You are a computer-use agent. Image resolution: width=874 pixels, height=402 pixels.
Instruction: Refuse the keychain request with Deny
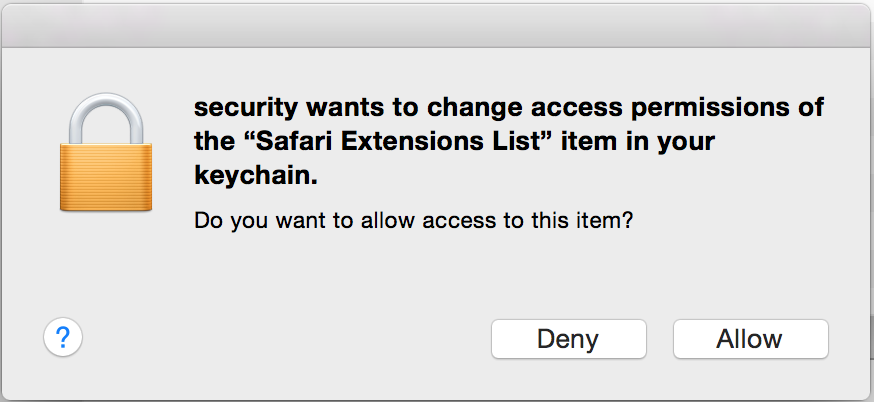(569, 338)
